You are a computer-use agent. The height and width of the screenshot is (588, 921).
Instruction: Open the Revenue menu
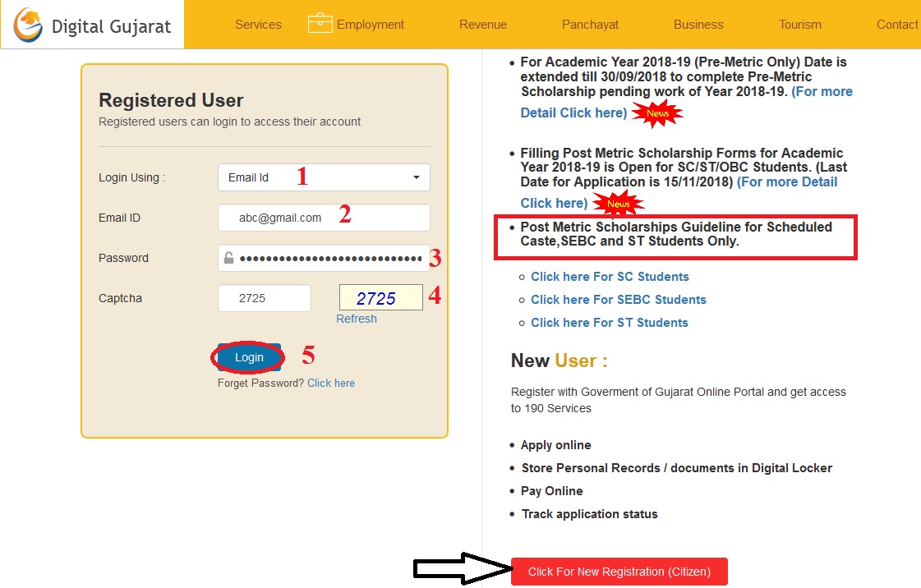483,25
